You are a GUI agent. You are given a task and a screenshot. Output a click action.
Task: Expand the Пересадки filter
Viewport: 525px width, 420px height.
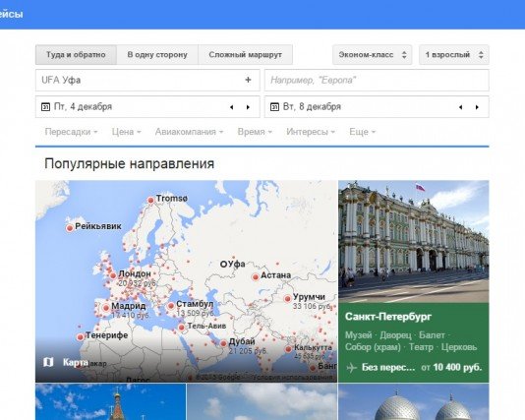click(x=72, y=132)
